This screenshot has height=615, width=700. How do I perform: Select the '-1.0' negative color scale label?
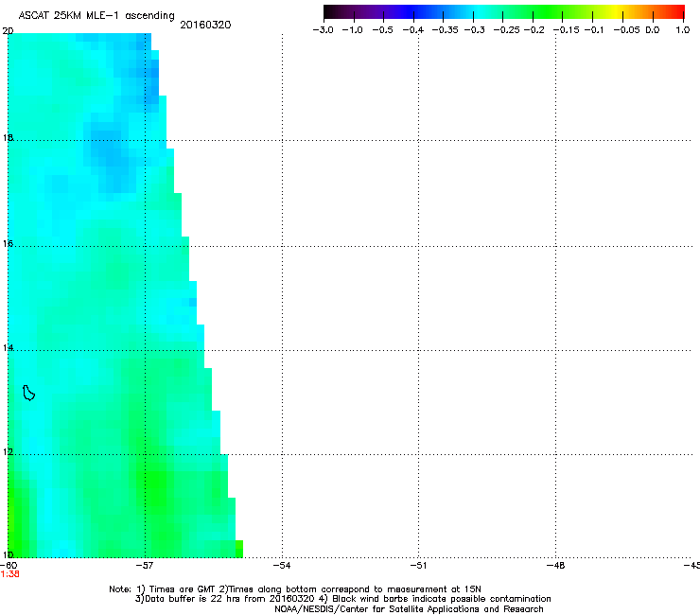[352, 30]
